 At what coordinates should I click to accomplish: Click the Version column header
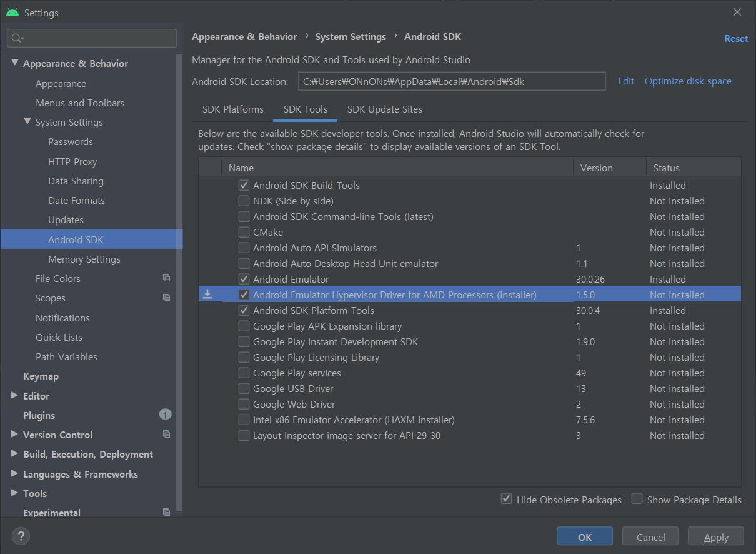click(x=609, y=168)
